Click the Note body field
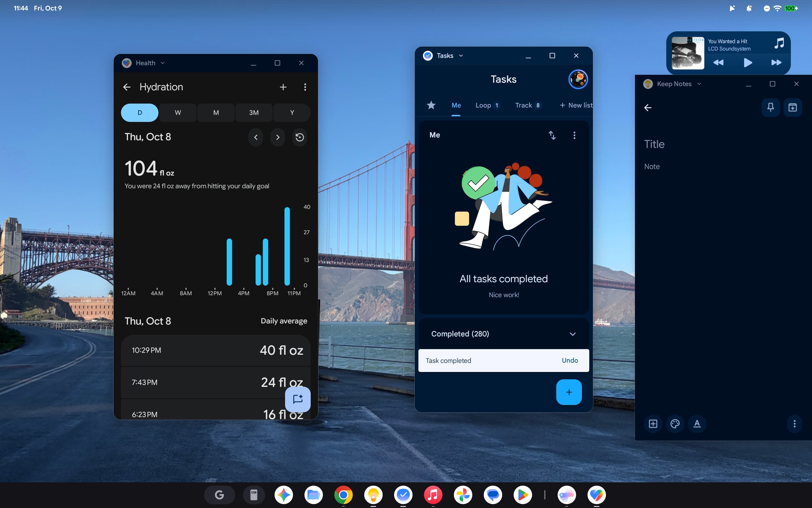 point(652,167)
